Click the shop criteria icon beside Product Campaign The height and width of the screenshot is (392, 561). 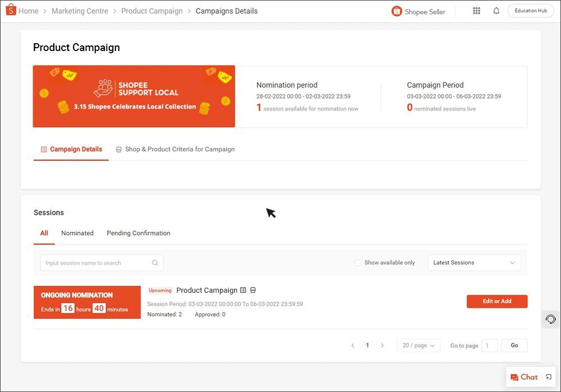point(253,290)
